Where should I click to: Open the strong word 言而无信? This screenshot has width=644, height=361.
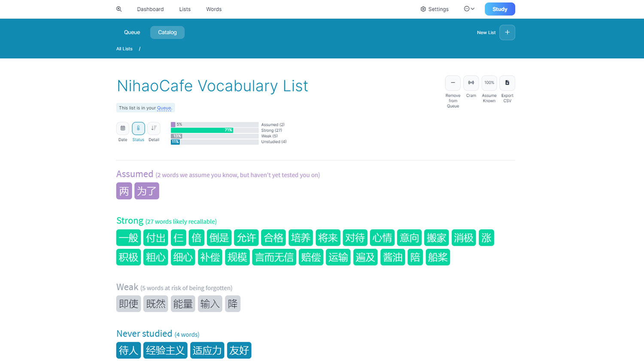pyautogui.click(x=274, y=257)
